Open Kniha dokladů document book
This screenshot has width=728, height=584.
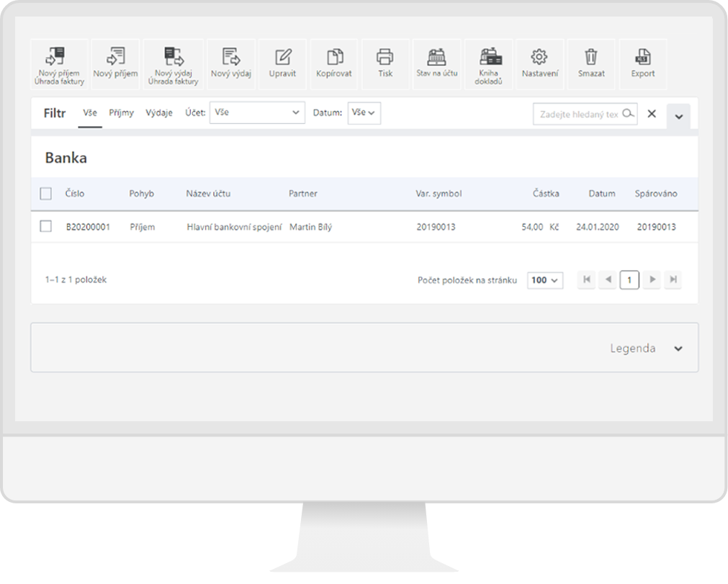488,56
